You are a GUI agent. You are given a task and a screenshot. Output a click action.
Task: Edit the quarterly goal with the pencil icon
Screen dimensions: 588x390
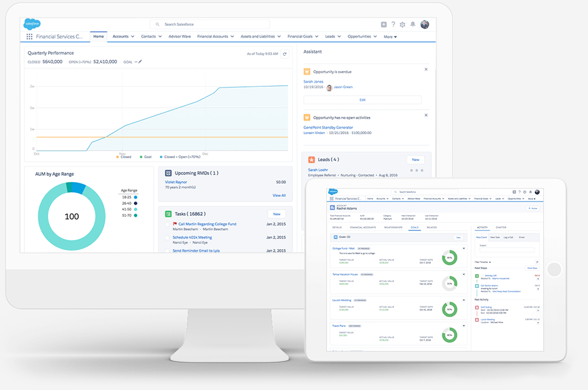click(141, 61)
